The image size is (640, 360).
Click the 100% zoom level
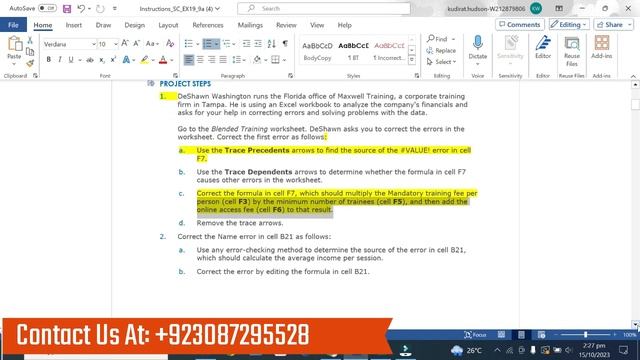tap(629, 335)
